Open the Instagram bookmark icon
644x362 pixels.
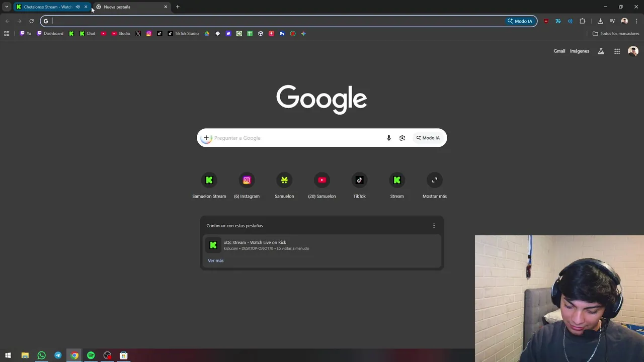(x=149, y=34)
